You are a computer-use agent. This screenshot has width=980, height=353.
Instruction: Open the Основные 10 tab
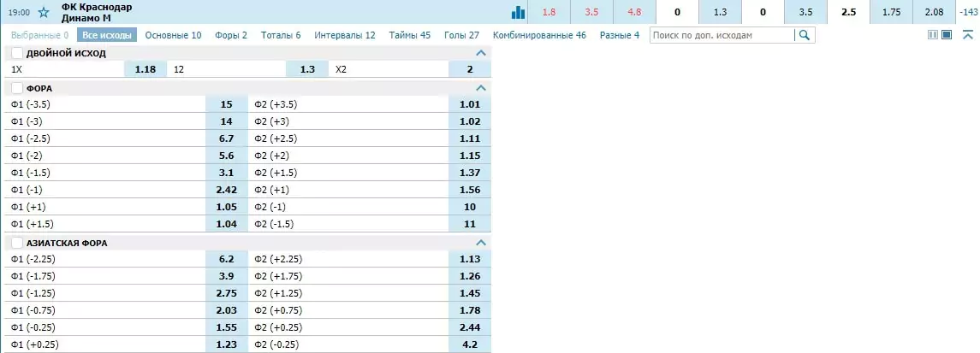173,35
